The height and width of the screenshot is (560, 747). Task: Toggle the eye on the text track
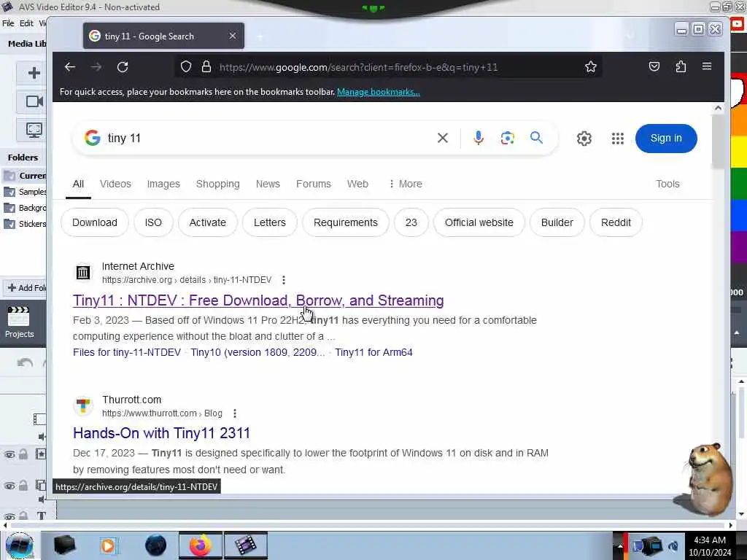point(9,516)
